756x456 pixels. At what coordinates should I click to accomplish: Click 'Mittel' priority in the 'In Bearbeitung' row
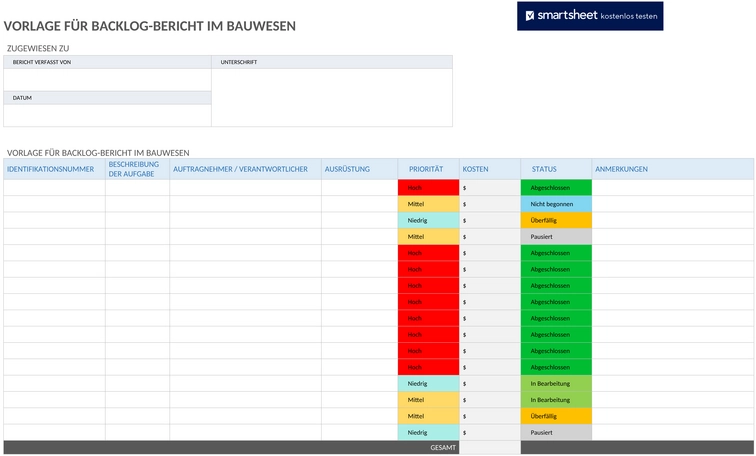[429, 400]
